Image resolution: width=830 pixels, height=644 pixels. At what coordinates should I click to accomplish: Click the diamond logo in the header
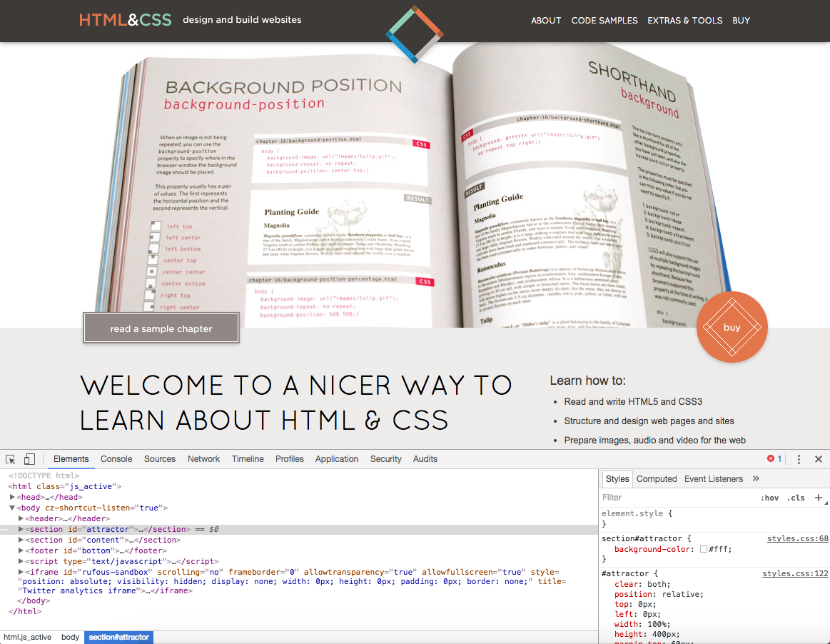click(x=415, y=34)
